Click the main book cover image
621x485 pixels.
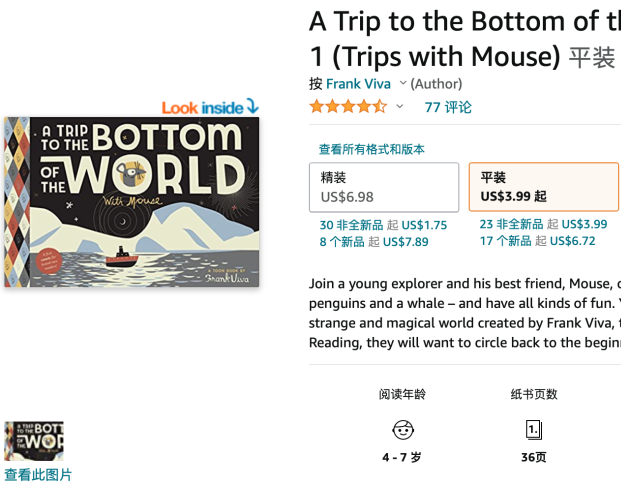[x=131, y=202]
